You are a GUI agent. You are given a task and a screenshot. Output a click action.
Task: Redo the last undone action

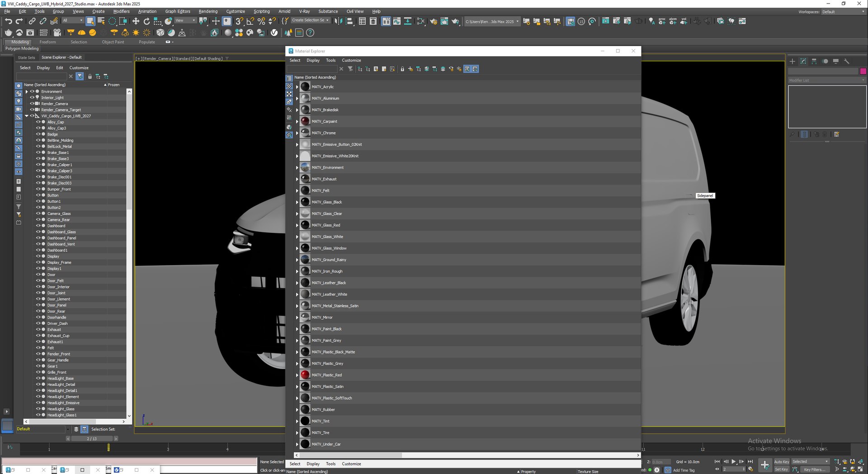19,21
